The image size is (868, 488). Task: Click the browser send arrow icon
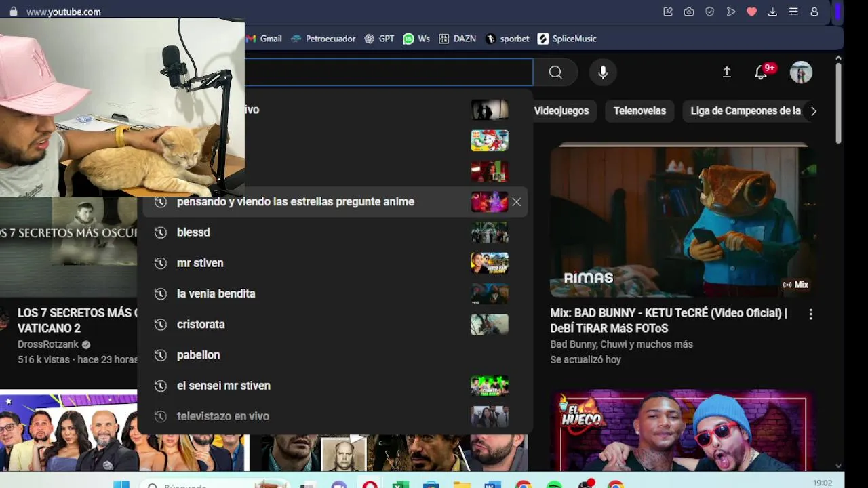[x=731, y=12]
